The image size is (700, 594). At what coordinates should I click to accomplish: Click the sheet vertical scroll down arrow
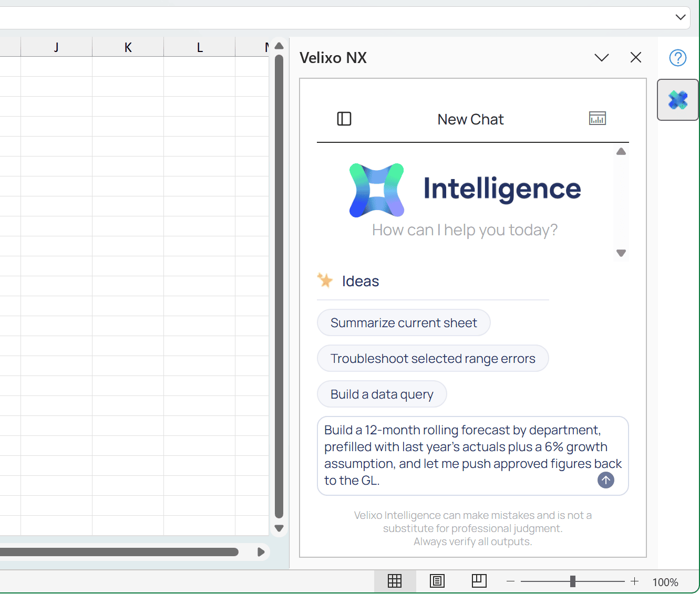point(279,528)
